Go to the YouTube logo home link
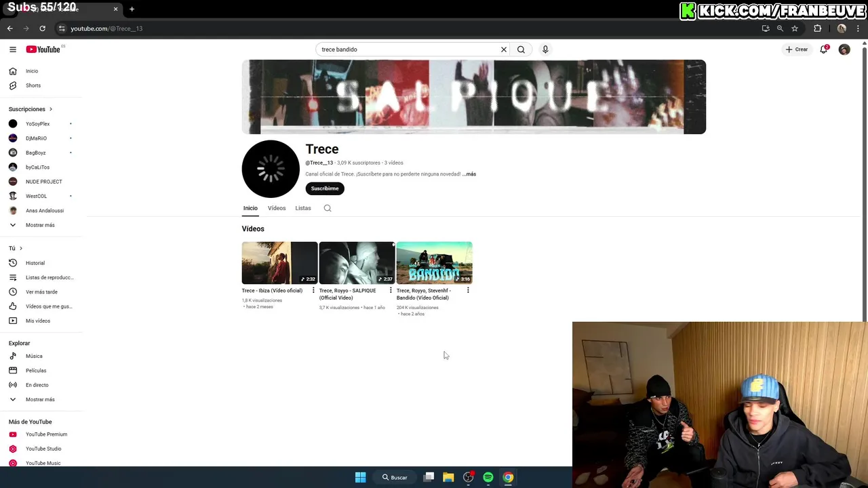Image resolution: width=868 pixels, height=488 pixels. 43,49
